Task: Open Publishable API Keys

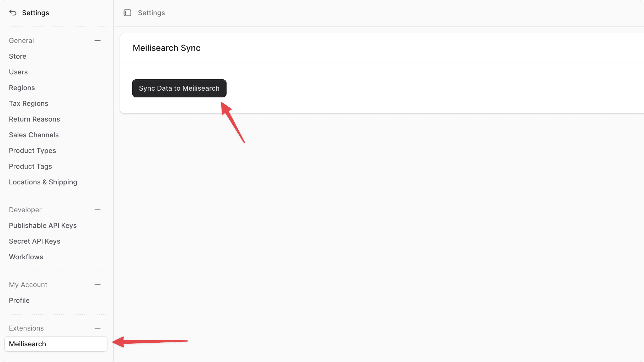Action: tap(43, 225)
